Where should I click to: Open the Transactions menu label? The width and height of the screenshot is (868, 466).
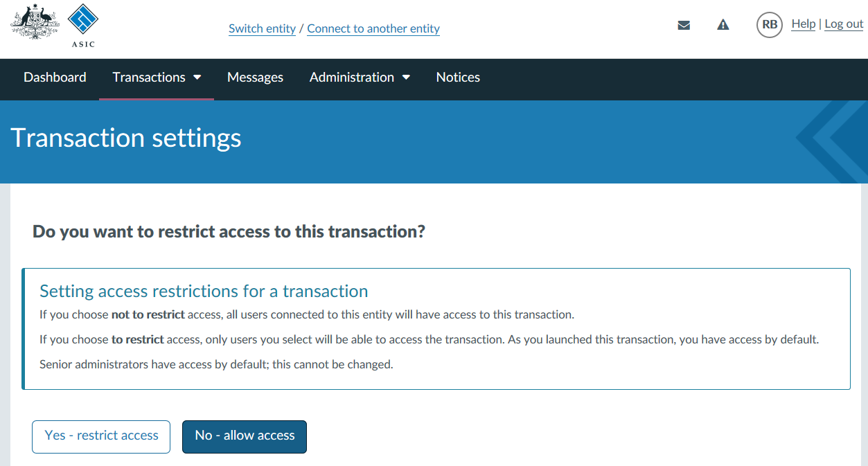coord(149,78)
